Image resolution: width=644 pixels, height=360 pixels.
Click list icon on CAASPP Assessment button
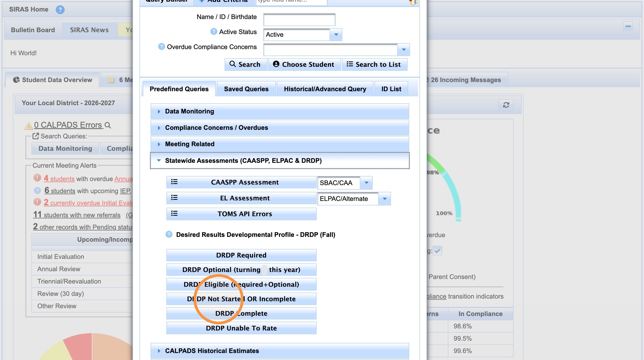174,182
